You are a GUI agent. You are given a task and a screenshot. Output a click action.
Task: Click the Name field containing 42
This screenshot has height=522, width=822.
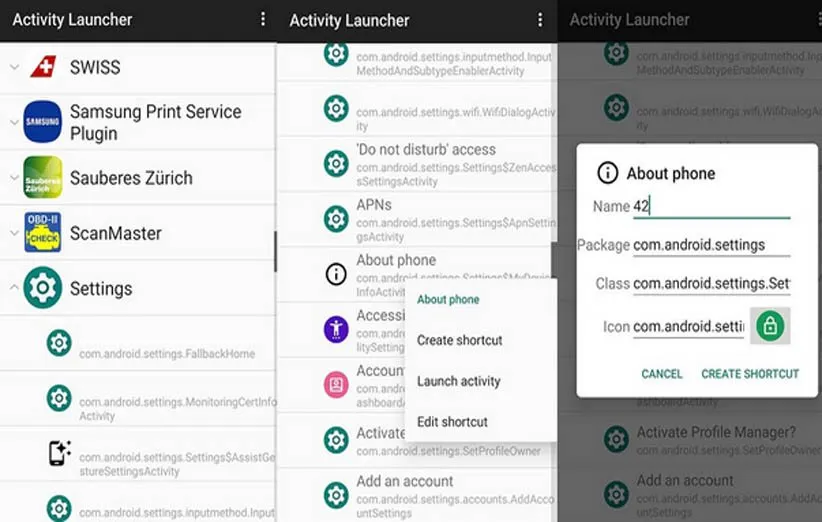point(710,207)
